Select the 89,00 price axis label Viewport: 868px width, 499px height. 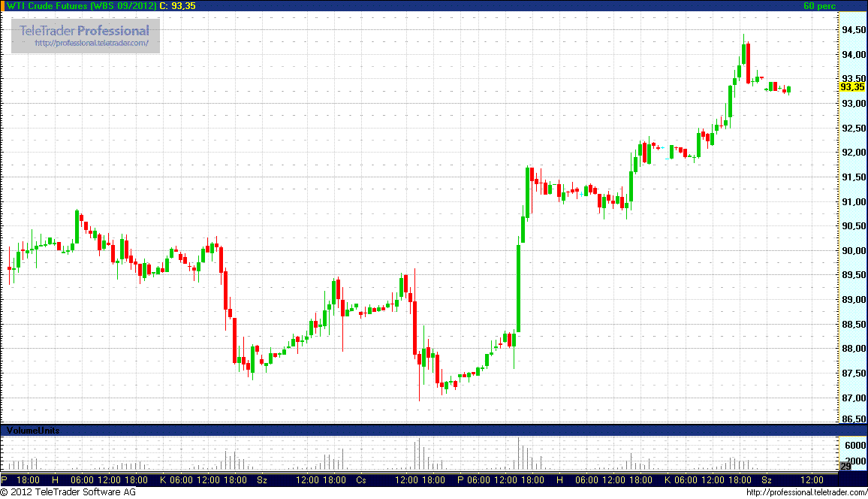(853, 300)
